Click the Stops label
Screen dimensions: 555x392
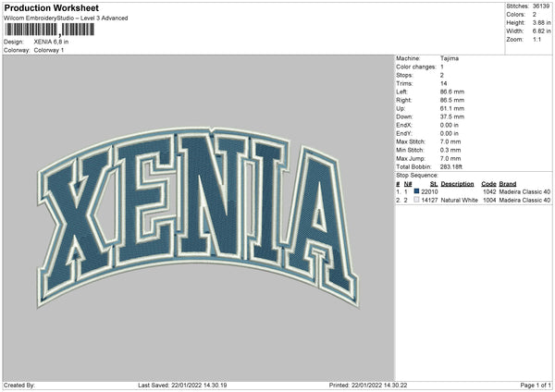point(404,76)
